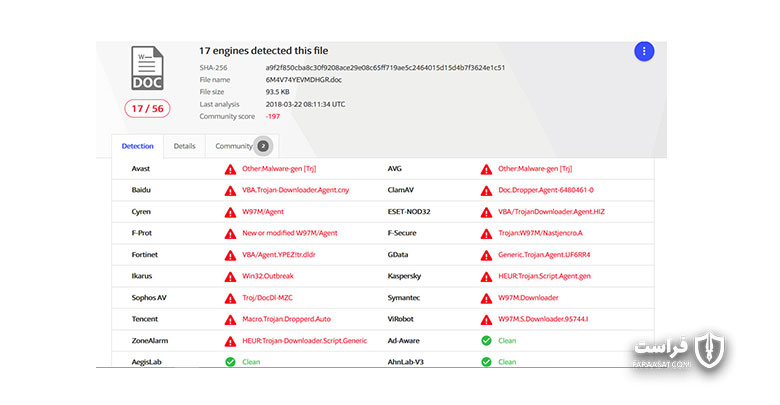Click the last analysis date 2018-03-22 08:11:34 UTC

(305, 104)
